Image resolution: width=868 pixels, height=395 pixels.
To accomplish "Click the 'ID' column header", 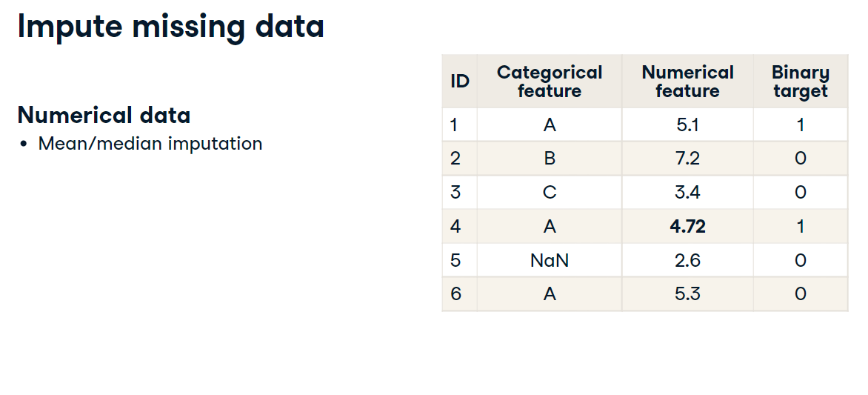I will click(459, 82).
